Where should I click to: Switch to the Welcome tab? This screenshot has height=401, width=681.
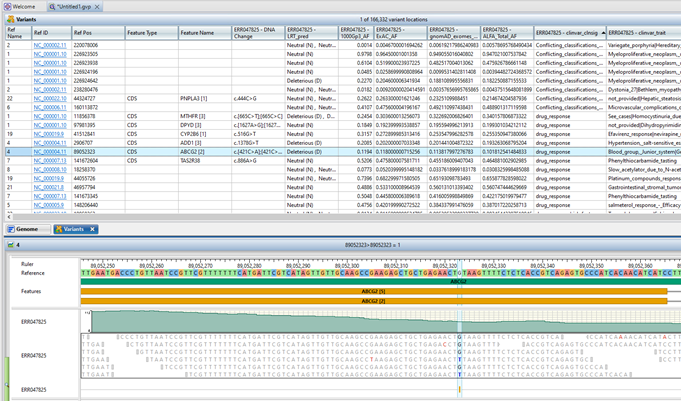(x=22, y=6)
